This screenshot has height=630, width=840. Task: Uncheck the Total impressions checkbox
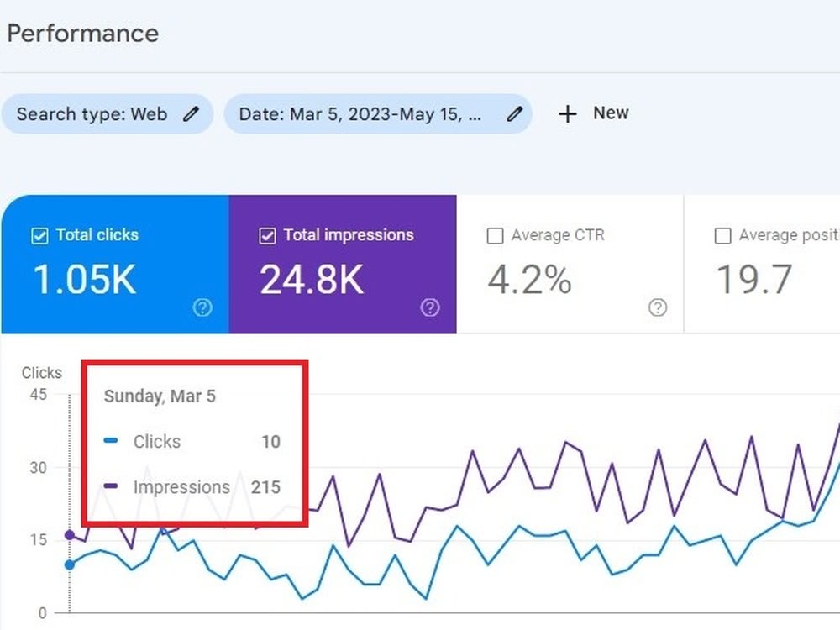coord(267,236)
